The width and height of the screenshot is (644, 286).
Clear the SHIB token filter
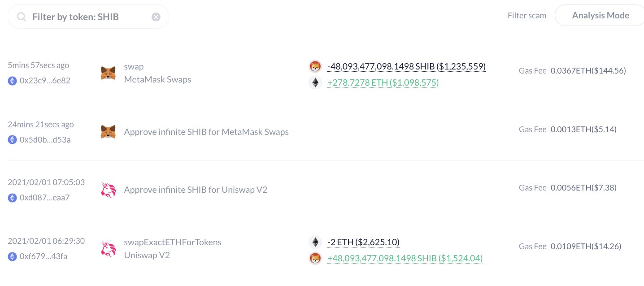pyautogui.click(x=156, y=17)
